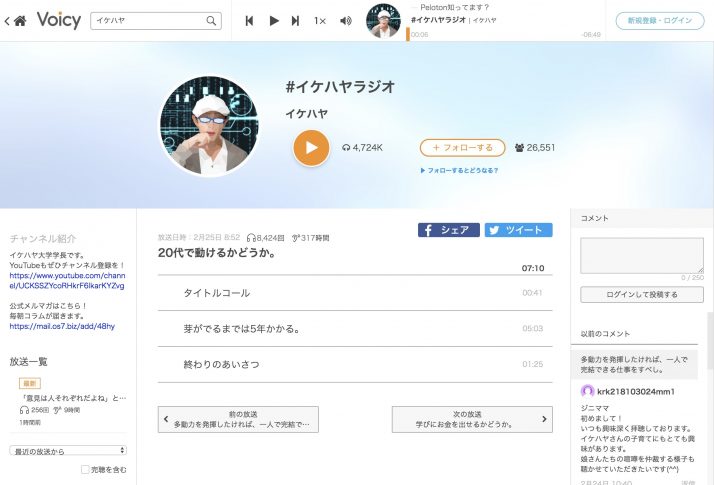
Task: Click 新規登録・ログイン button
Action: pos(659,20)
